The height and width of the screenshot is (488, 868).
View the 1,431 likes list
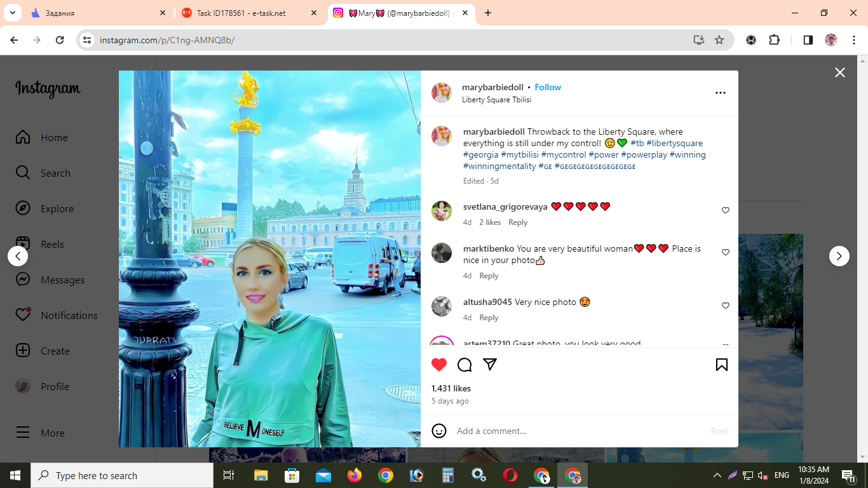click(451, 388)
